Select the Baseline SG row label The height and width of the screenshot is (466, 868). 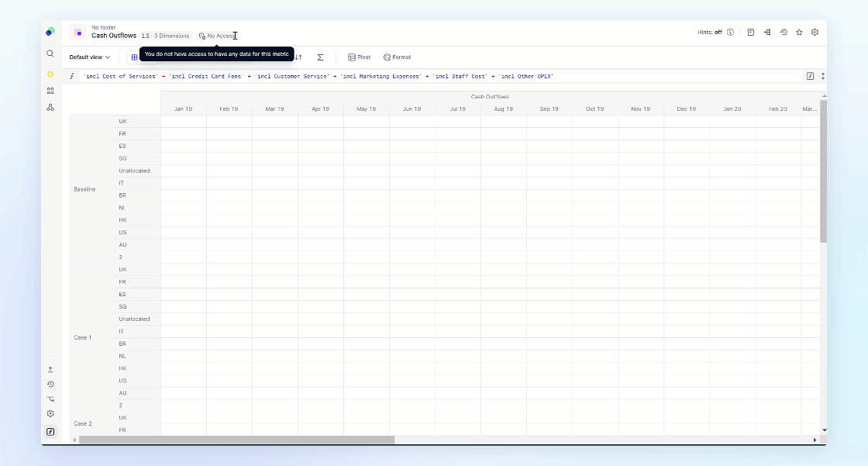(x=138, y=158)
